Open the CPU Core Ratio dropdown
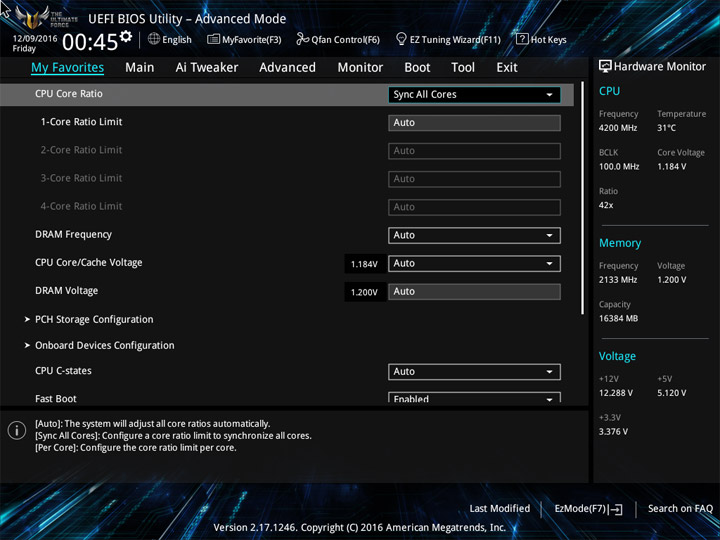 coord(474,95)
